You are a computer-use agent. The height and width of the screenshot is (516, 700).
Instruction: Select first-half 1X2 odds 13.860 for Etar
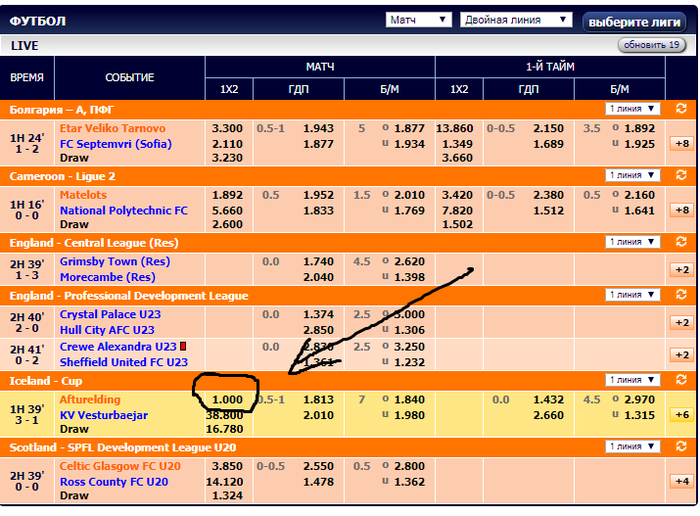click(454, 129)
